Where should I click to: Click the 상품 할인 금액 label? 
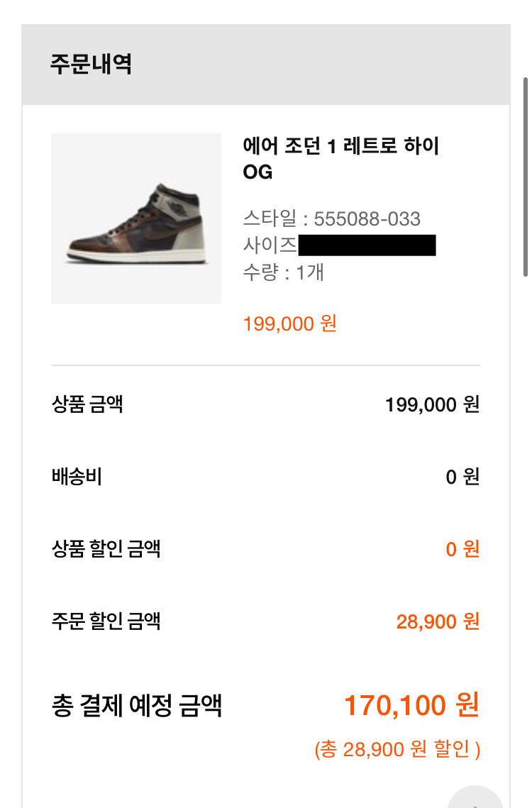[106, 549]
